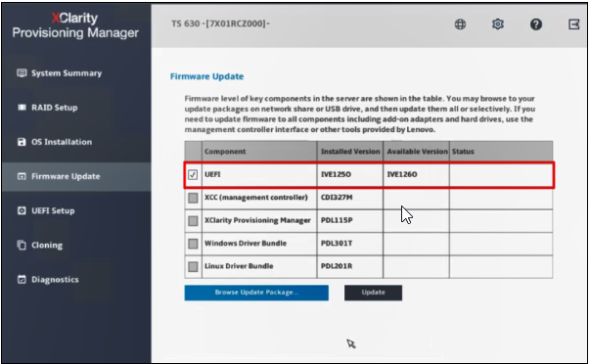Click the exit icon in header
The height and width of the screenshot is (364, 590).
click(x=573, y=24)
